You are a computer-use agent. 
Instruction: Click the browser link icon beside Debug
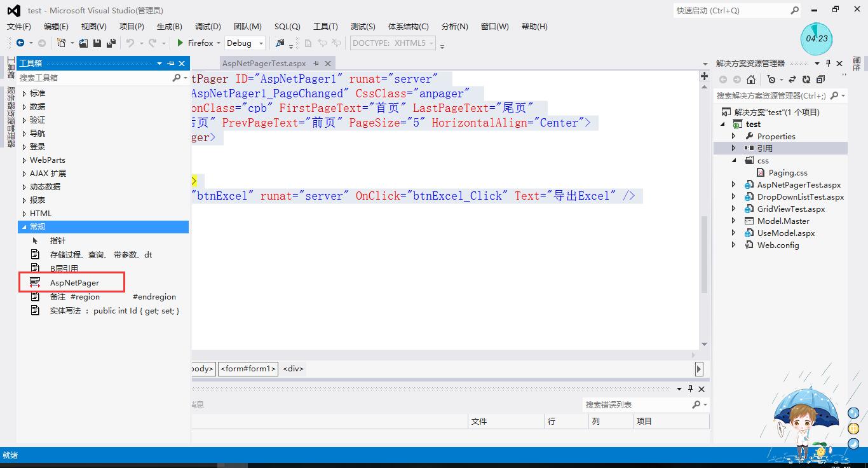pyautogui.click(x=280, y=43)
